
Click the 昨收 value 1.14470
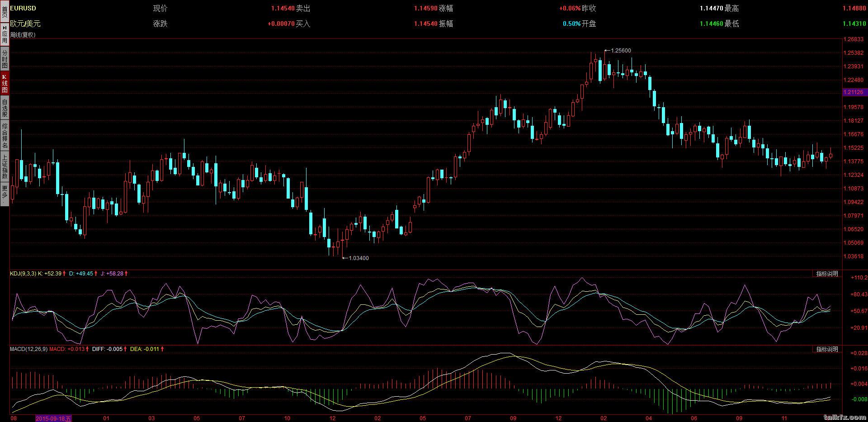tap(712, 8)
